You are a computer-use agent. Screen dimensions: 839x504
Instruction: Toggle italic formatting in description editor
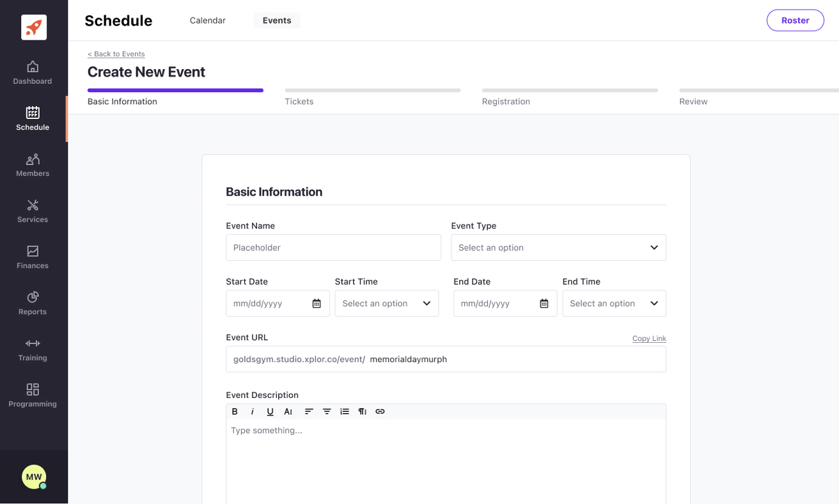[253, 412]
